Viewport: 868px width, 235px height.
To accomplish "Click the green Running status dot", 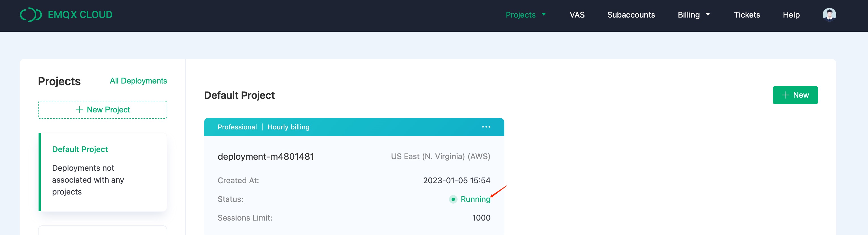I will point(453,199).
